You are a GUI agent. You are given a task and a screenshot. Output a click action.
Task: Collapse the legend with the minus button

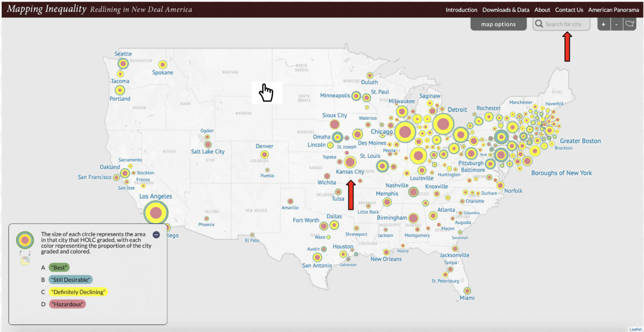pos(156,235)
